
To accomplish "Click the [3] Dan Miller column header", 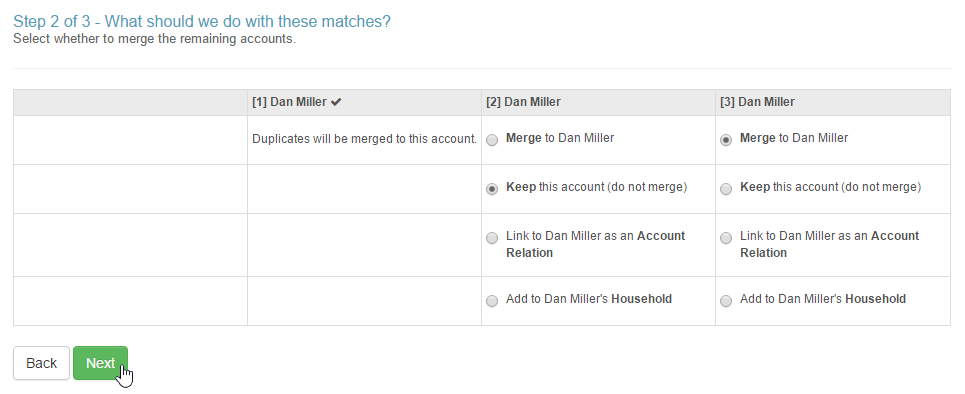I will pyautogui.click(x=833, y=102).
